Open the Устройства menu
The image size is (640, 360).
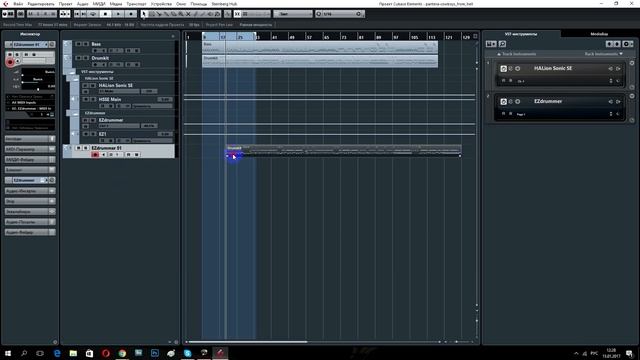[161, 4]
